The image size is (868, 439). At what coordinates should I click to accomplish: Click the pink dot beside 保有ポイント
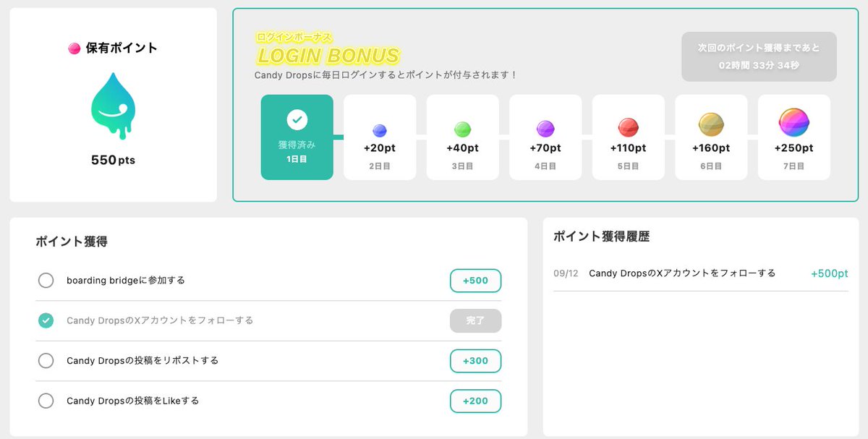pyautogui.click(x=74, y=48)
